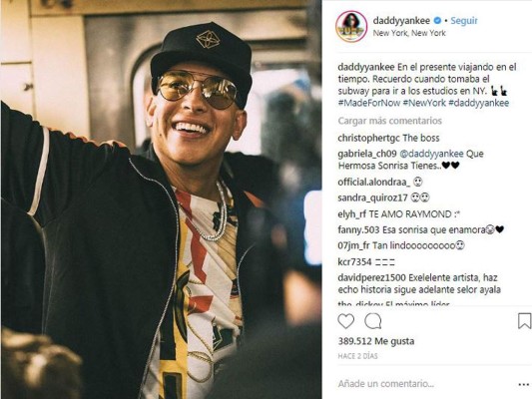
Task: Open daddyyankee username in header
Action: click(x=401, y=21)
